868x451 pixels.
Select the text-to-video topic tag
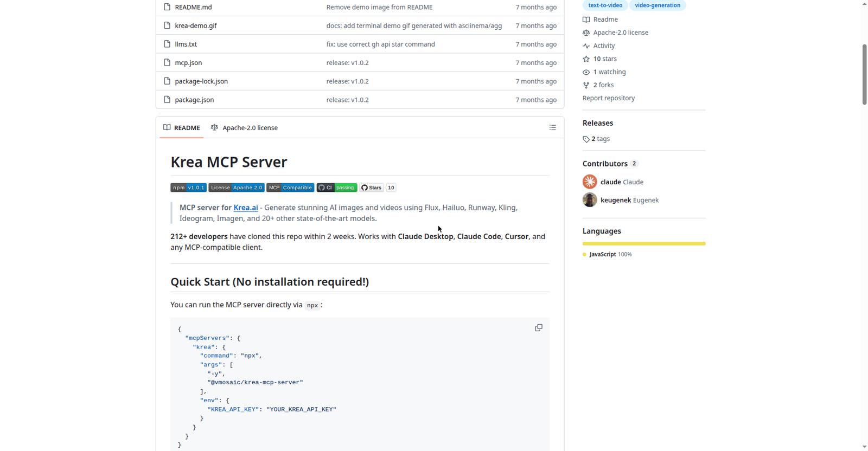coord(605,5)
